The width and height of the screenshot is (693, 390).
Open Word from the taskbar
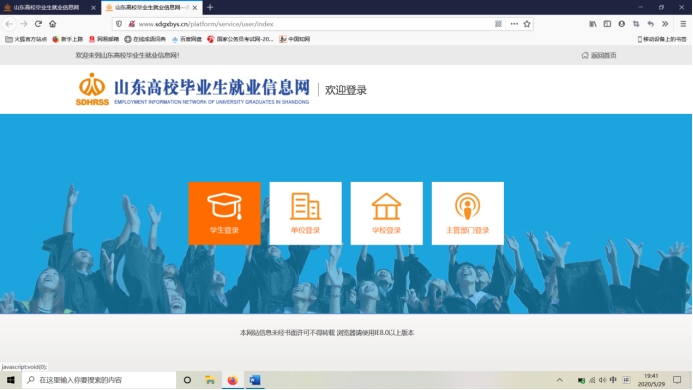(255, 380)
